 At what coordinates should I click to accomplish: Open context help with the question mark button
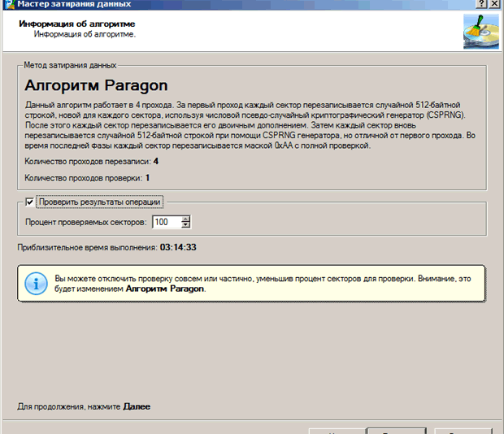(x=481, y=4)
